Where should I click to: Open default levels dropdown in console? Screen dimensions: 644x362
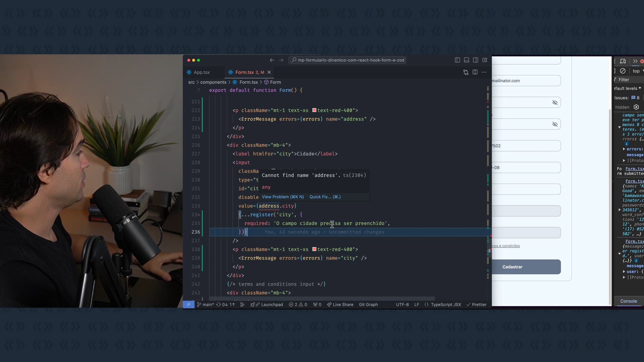(x=627, y=88)
